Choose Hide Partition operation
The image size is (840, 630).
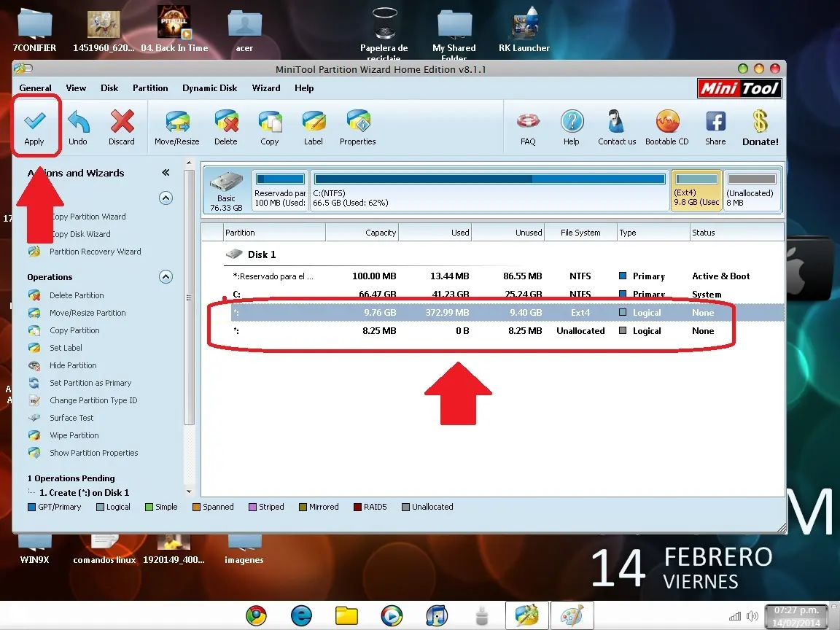point(73,365)
